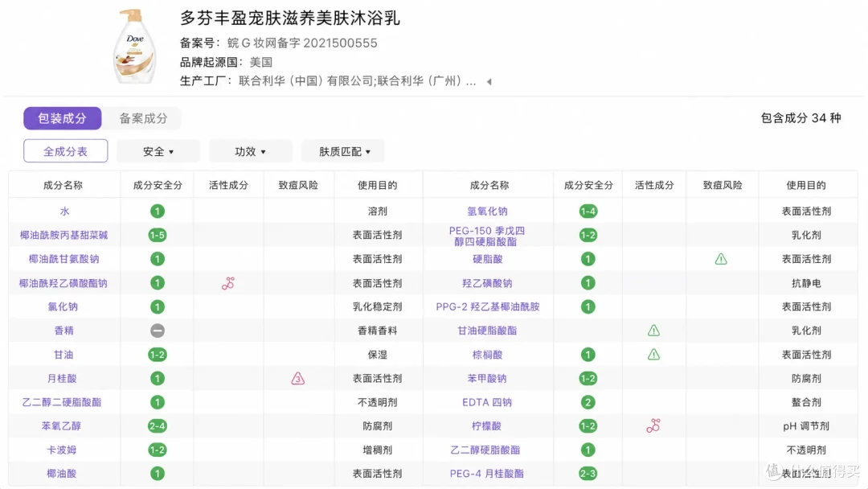This screenshot has width=868, height=489.
Task: Click safety score badge 2-4 for 苯氧乙醇
Action: [x=158, y=426]
